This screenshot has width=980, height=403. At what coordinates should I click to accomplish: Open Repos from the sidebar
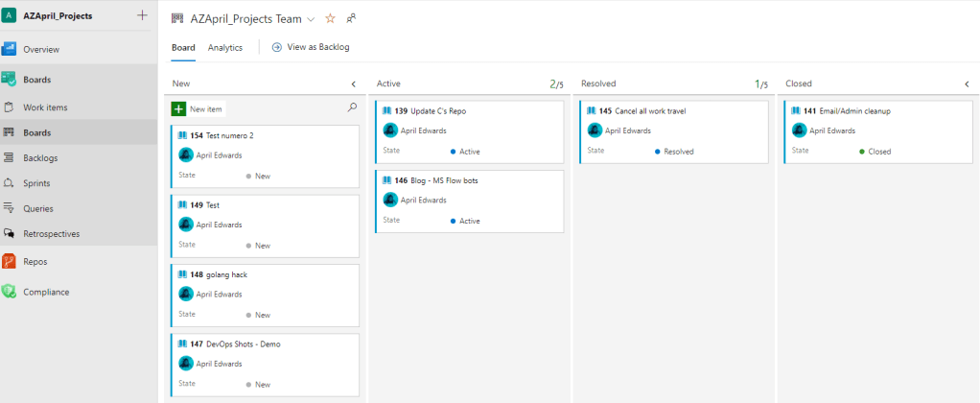(35, 261)
